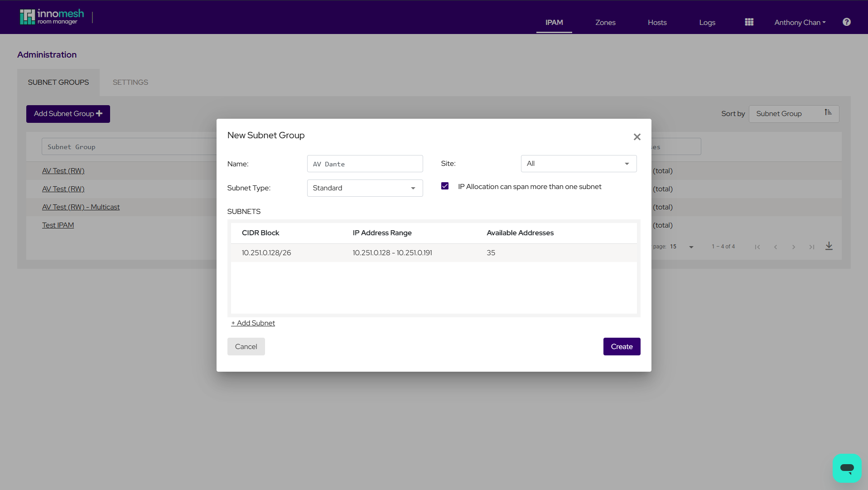Image resolution: width=868 pixels, height=490 pixels.
Task: Click the + Add Subnet link
Action: (x=253, y=323)
